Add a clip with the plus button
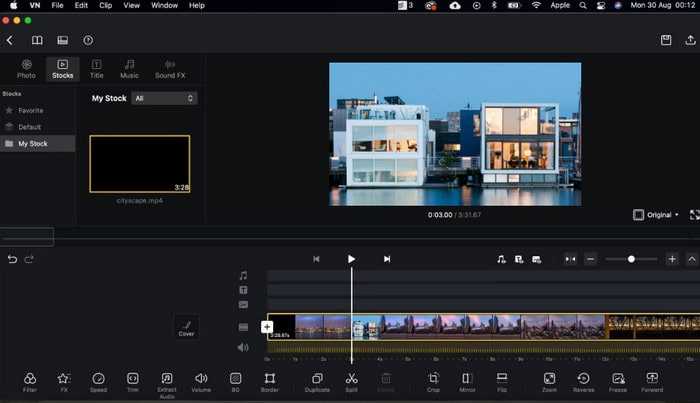Viewport: 700px width, 403px height. [267, 327]
